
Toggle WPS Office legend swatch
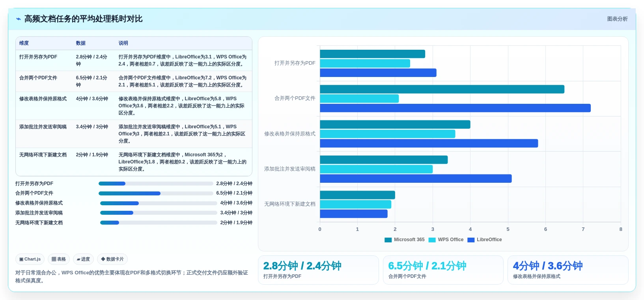[432, 240]
